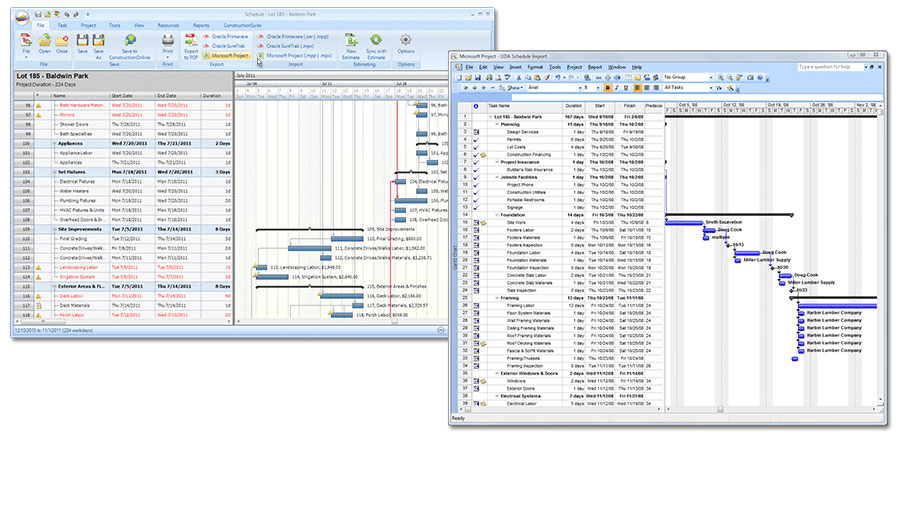Toggle Italic in Microsoft Project toolbar
Image resolution: width=900 pixels, height=505 pixels.
tap(617, 88)
